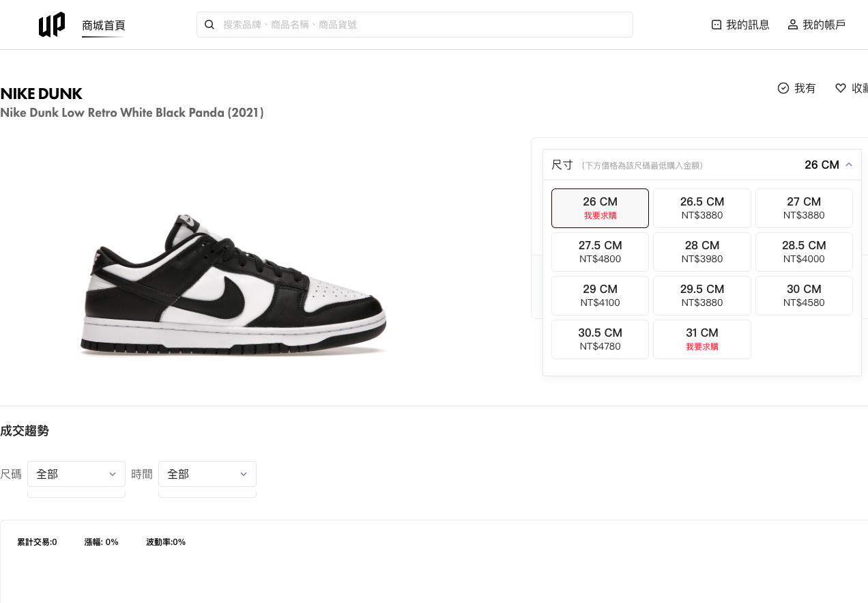Pick the 30.5 CM size button

[600, 339]
